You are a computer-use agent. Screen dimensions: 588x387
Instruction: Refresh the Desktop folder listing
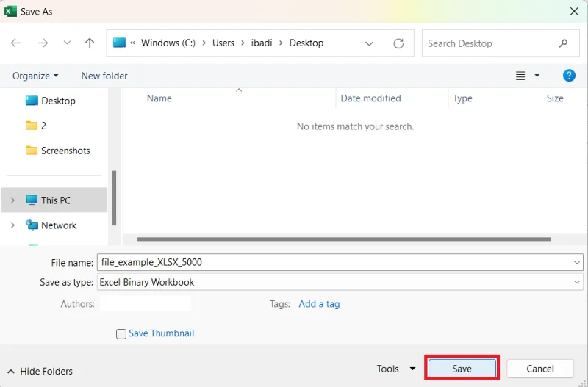click(x=398, y=43)
